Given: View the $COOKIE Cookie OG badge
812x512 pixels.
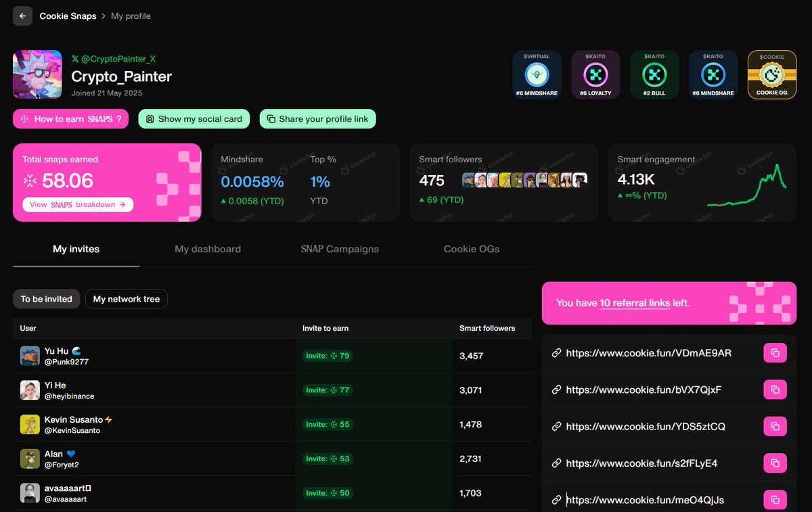Looking at the screenshot, I should click(771, 75).
